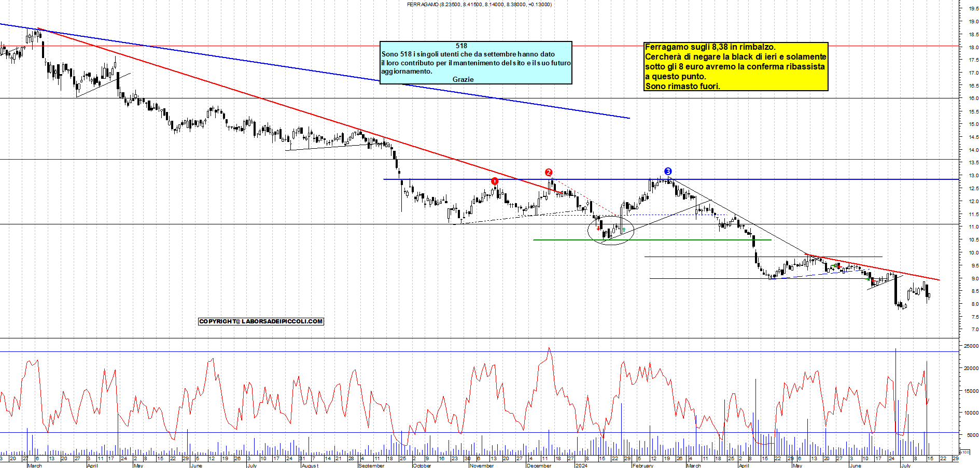Click the FERRAGAMO chart title with OHLC values
Image resolution: width=980 pixels, height=468 pixels.
point(479,4)
